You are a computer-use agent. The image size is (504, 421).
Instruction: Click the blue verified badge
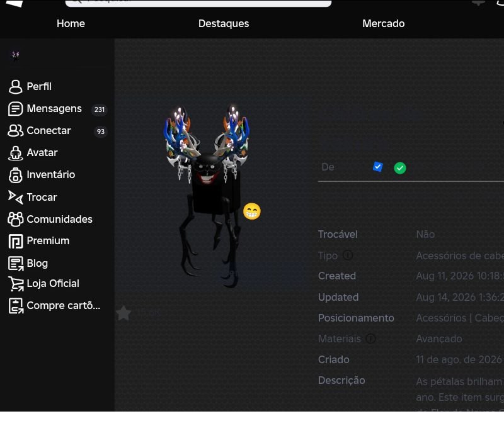click(377, 167)
